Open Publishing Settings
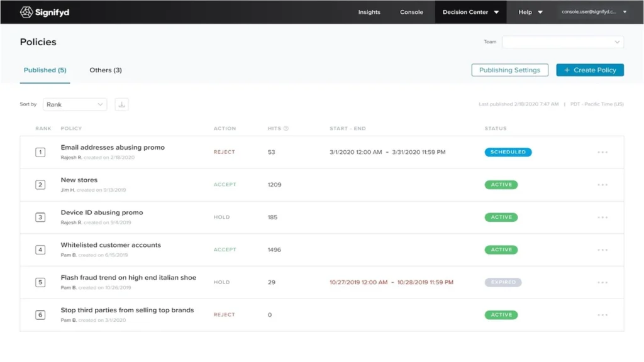 [x=509, y=70]
